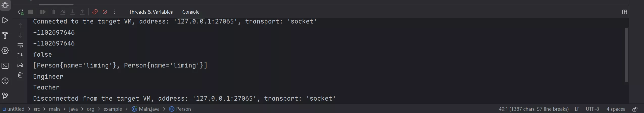Image resolution: width=644 pixels, height=113 pixels.
Task: Click the Main.java breadcrumb
Action: click(x=149, y=109)
